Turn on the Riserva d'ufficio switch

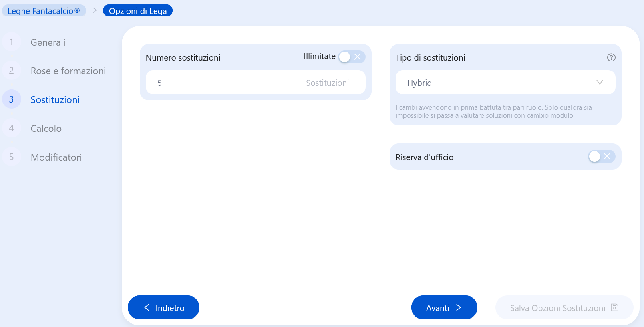(602, 156)
